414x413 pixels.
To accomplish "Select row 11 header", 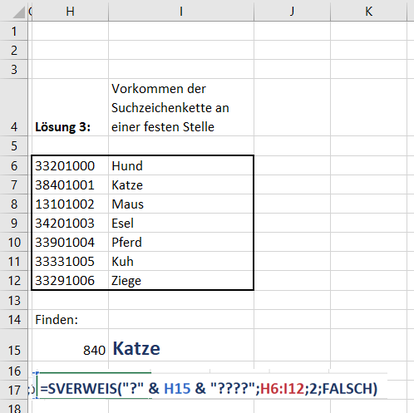I will 14,261.
